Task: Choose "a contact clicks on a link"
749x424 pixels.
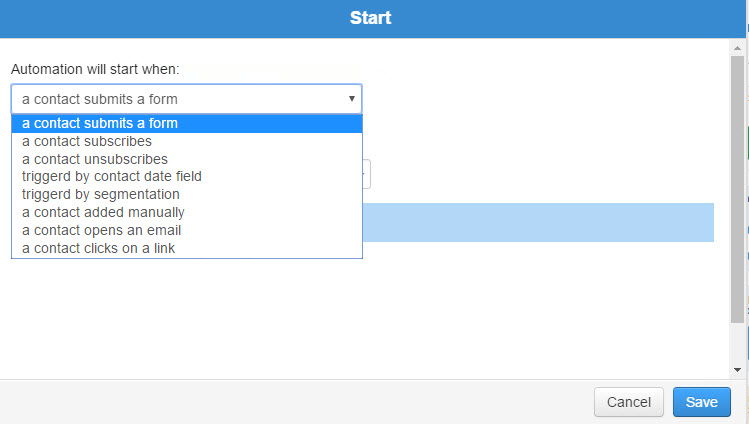Action: pyautogui.click(x=187, y=248)
